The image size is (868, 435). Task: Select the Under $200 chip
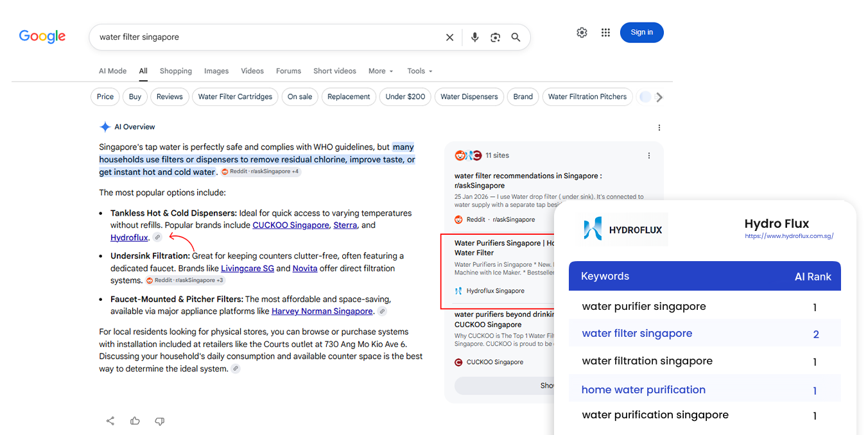pos(406,97)
